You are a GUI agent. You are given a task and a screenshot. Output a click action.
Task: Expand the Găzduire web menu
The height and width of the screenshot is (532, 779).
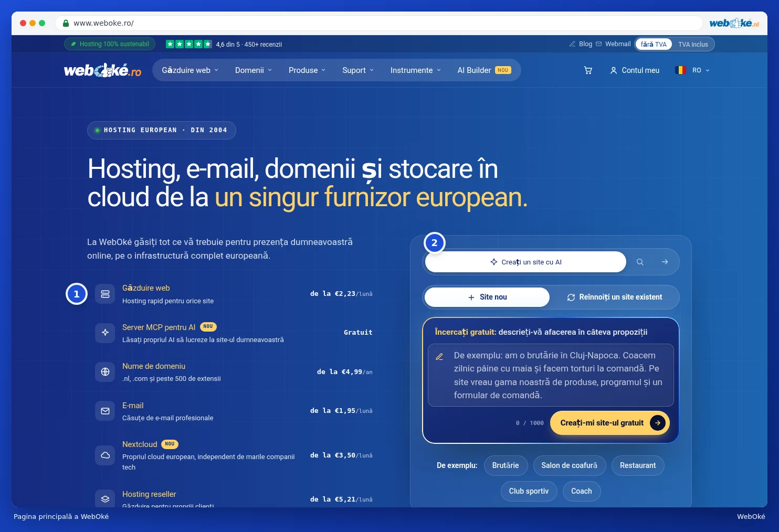pyautogui.click(x=190, y=70)
